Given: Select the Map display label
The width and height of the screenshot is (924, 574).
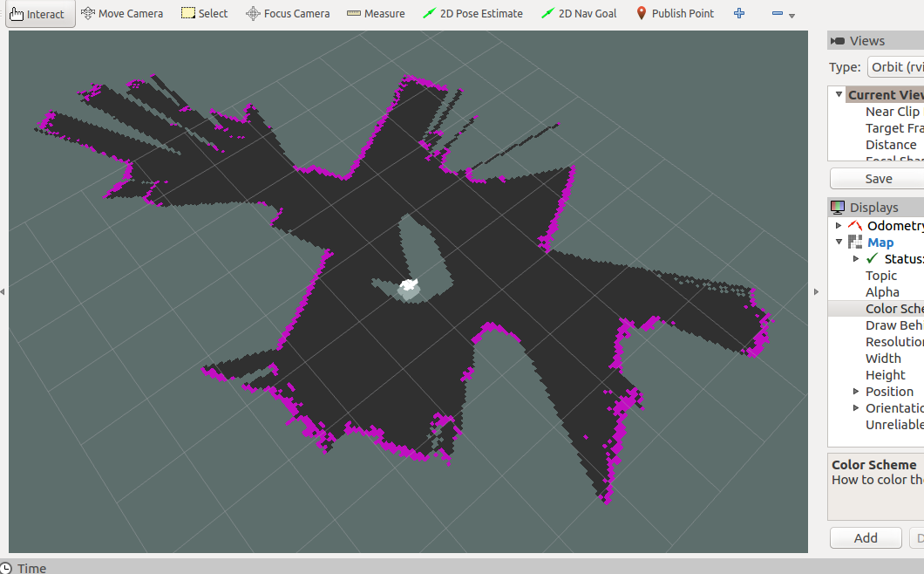Looking at the screenshot, I should (x=880, y=243).
